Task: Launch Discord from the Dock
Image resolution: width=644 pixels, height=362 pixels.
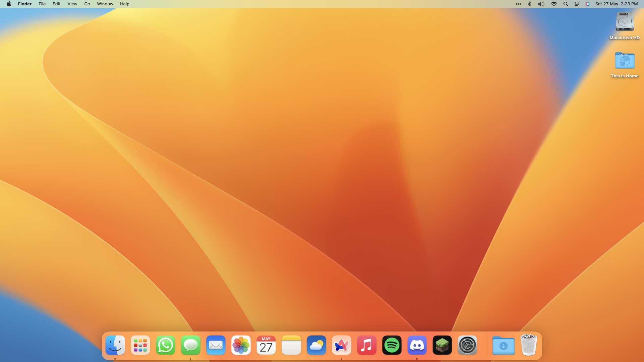Action: click(417, 345)
